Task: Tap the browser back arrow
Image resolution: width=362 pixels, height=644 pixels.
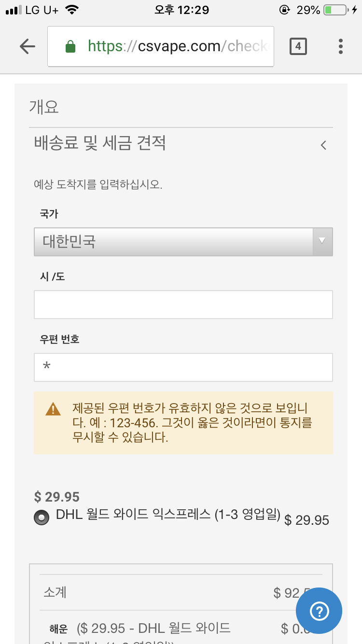Action: pos(28,46)
